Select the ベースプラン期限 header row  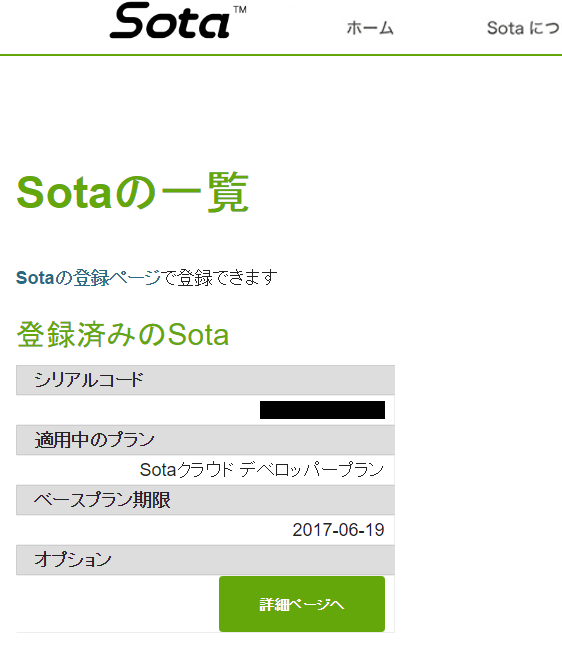click(x=205, y=500)
